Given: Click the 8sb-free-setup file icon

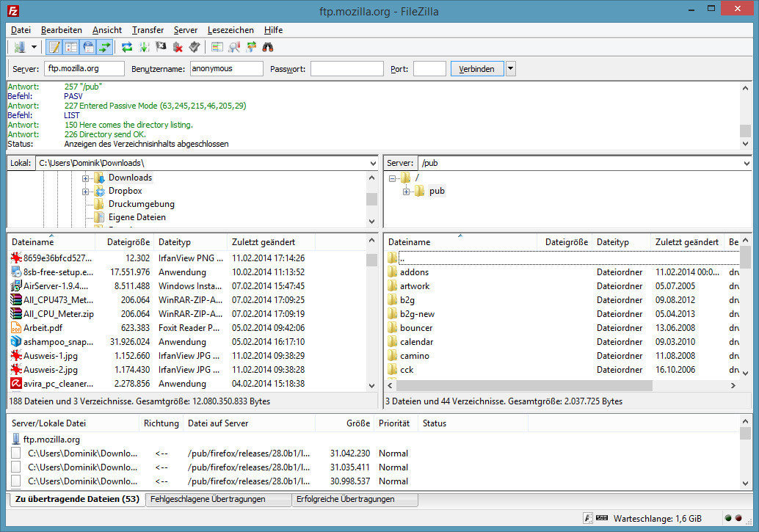Looking at the screenshot, I should pyautogui.click(x=16, y=272).
